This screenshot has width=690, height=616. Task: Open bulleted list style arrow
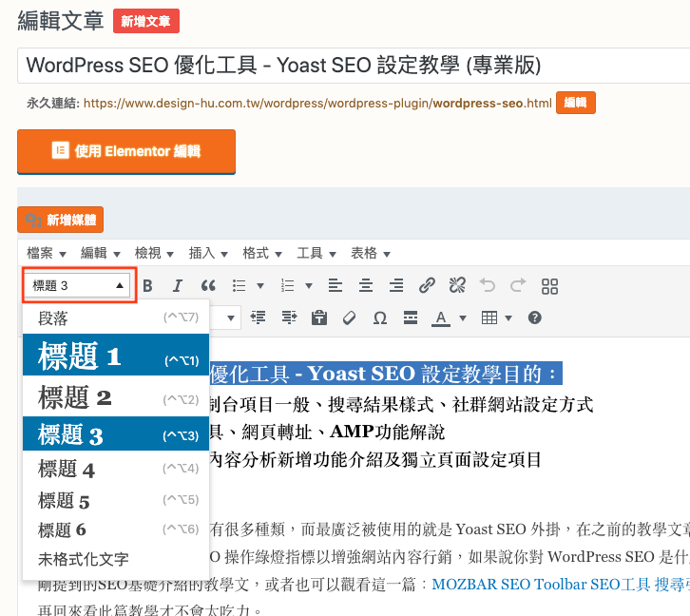[x=260, y=286]
